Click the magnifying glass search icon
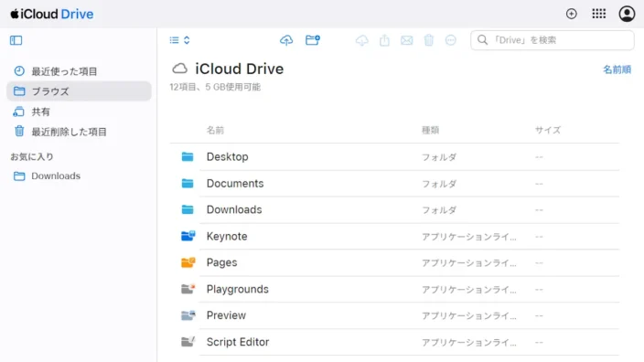This screenshot has width=644, height=362. (x=483, y=40)
